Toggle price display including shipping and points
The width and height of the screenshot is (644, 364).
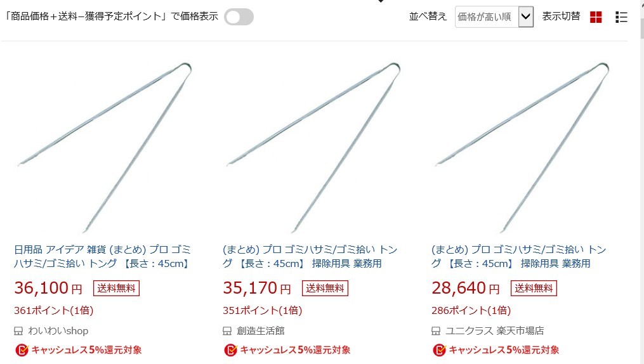coord(239,17)
